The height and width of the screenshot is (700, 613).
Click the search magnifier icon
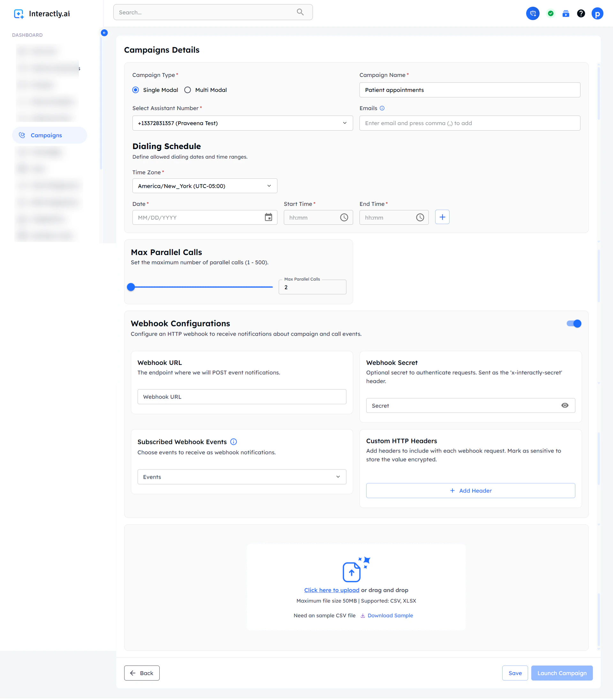click(x=300, y=12)
